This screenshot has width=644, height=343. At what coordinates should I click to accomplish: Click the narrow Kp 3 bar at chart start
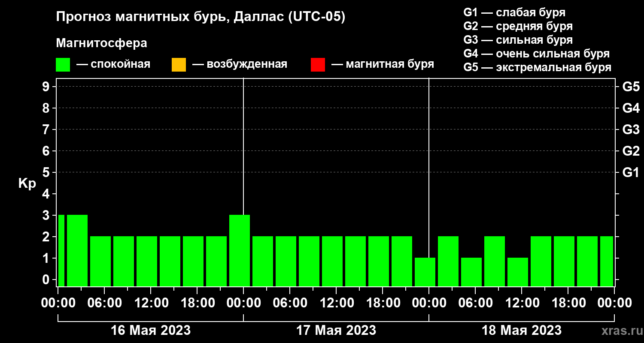tap(61, 250)
